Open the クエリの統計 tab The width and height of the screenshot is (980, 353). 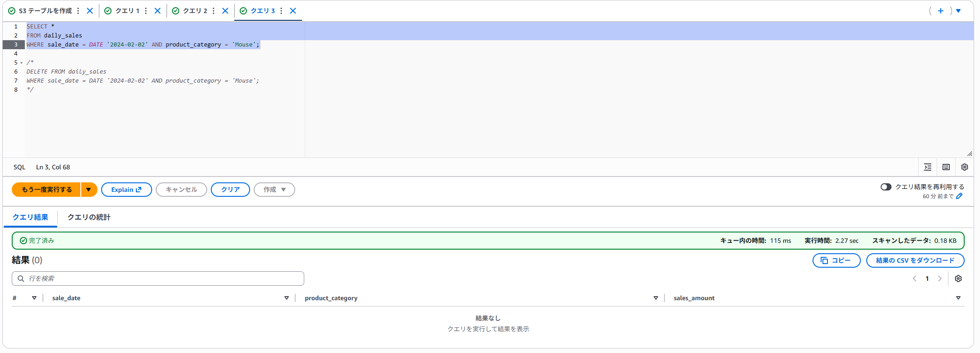point(89,217)
